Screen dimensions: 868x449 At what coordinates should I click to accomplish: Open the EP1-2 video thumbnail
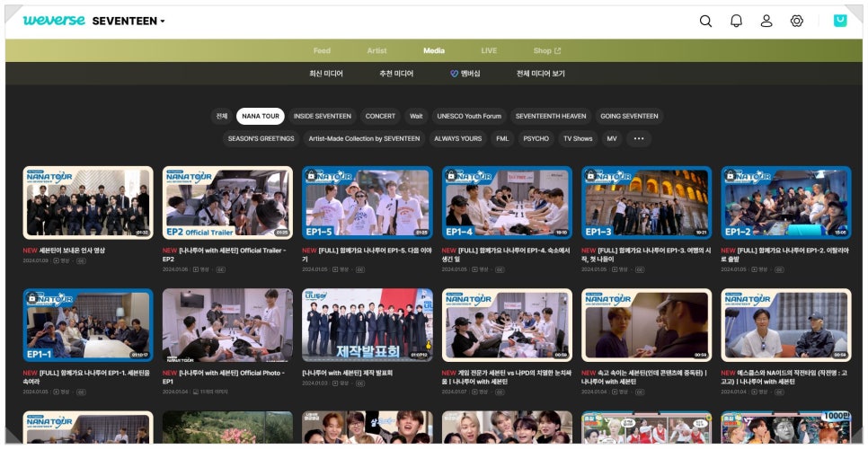click(x=786, y=203)
